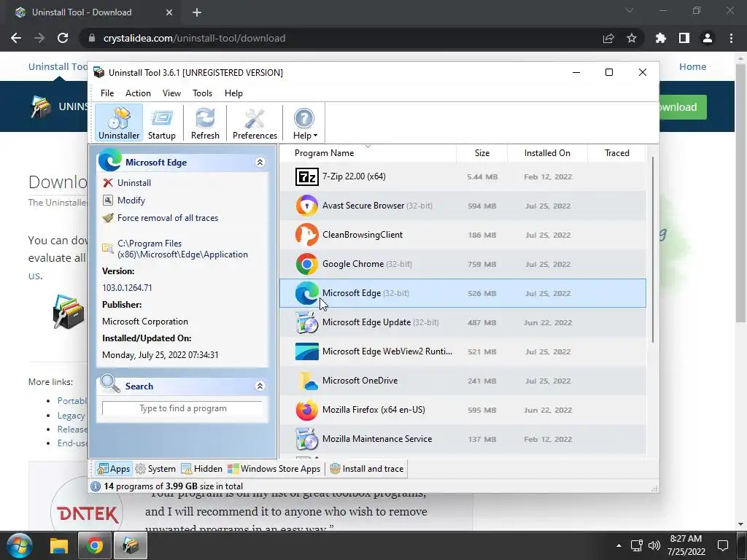The height and width of the screenshot is (560, 747).
Task: Click the Microsoft Edge Update row text
Action: 381,322
